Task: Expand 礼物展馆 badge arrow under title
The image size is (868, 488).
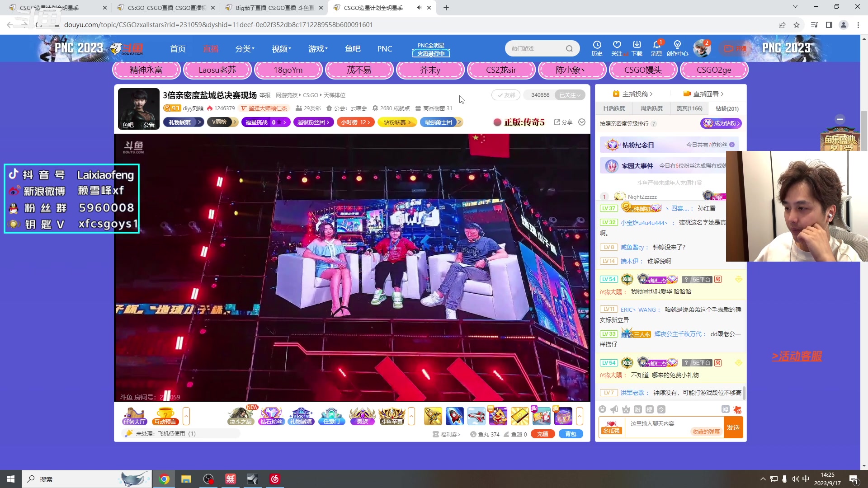Action: coord(199,122)
